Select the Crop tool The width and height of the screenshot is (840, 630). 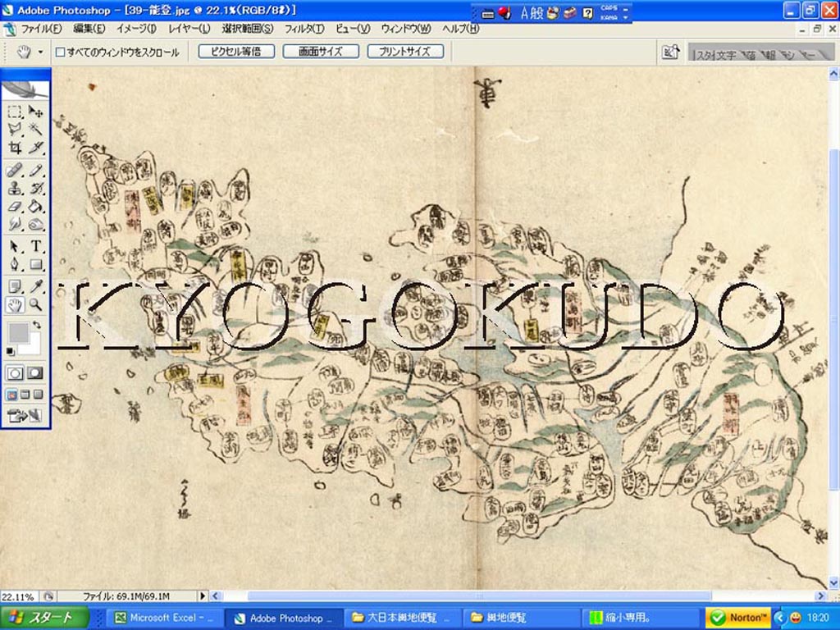pyautogui.click(x=16, y=148)
